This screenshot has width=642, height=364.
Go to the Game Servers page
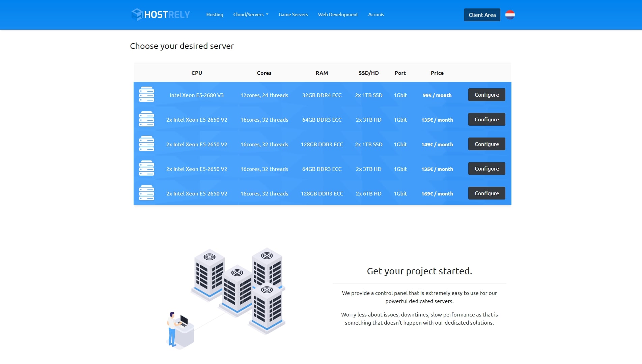(x=293, y=14)
